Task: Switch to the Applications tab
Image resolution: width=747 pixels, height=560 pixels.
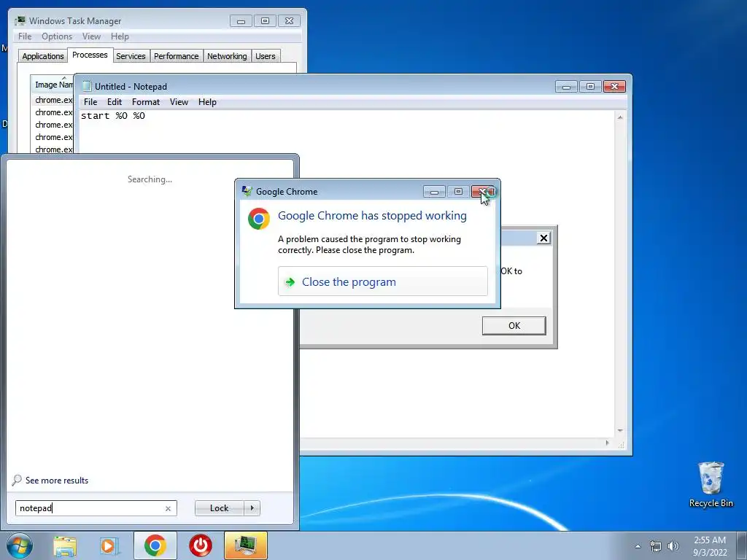Action: pyautogui.click(x=43, y=56)
